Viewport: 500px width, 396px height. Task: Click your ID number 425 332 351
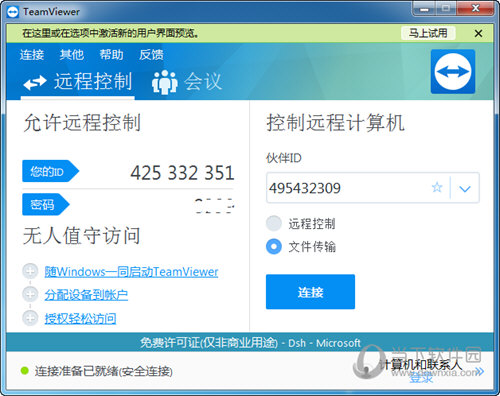click(182, 173)
